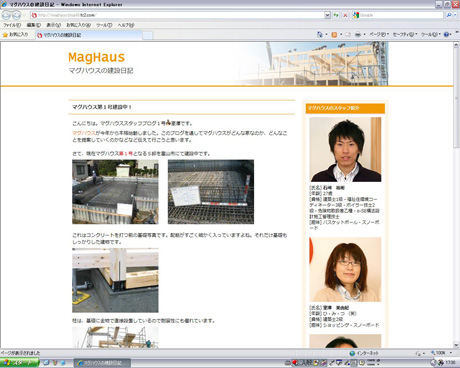
Task: Open the Favorites star (お気に入り) button
Action: pos(15,34)
